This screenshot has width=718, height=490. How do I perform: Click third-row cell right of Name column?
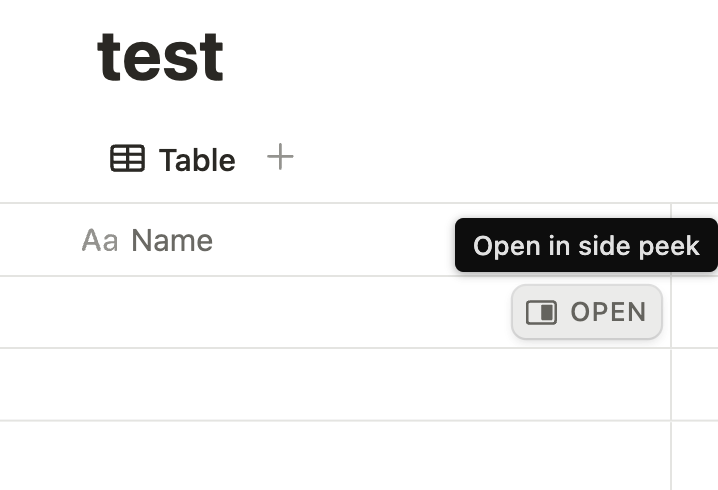[695, 455]
